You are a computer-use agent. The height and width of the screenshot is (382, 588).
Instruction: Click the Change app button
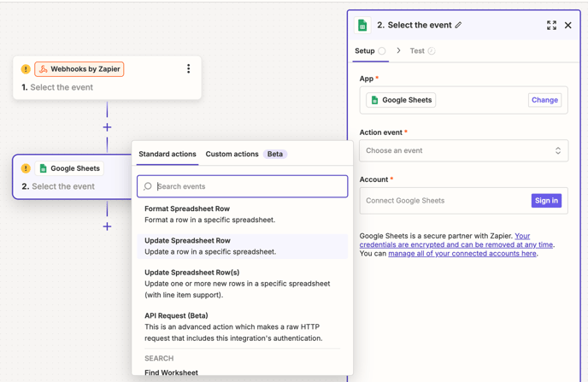click(x=544, y=100)
